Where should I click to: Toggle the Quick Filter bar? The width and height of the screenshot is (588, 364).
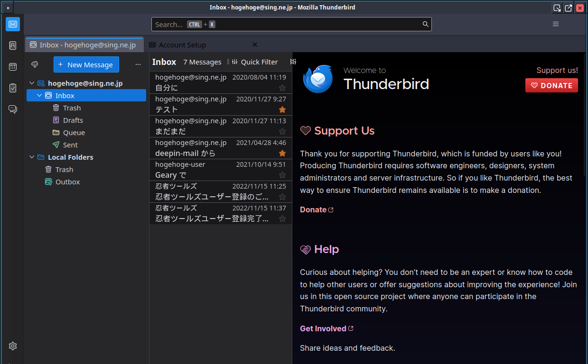coord(254,62)
